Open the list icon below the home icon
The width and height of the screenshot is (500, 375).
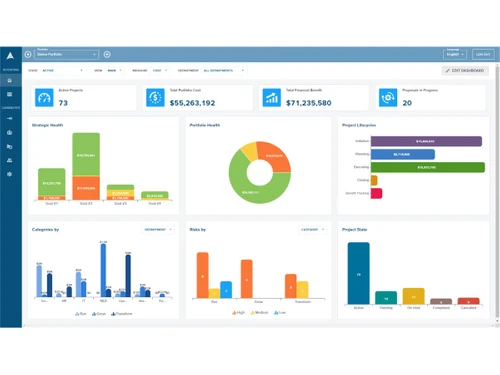click(10, 94)
